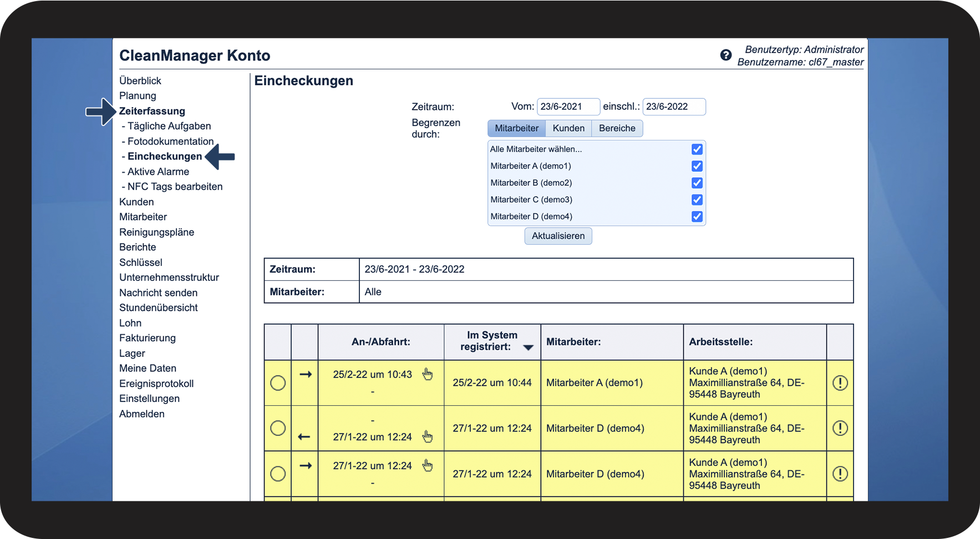Click hand icon in second table row
Image resolution: width=980 pixels, height=539 pixels.
427,437
